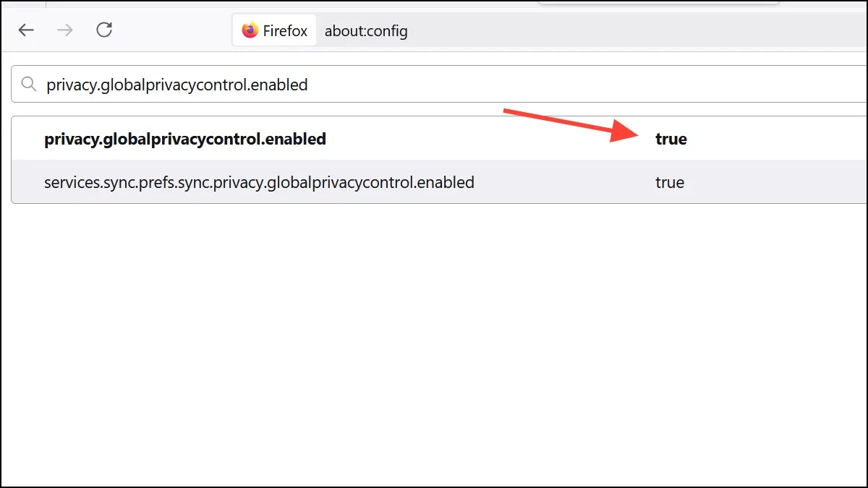Toggle "true" value of services.sync.prefs.sync row

670,182
